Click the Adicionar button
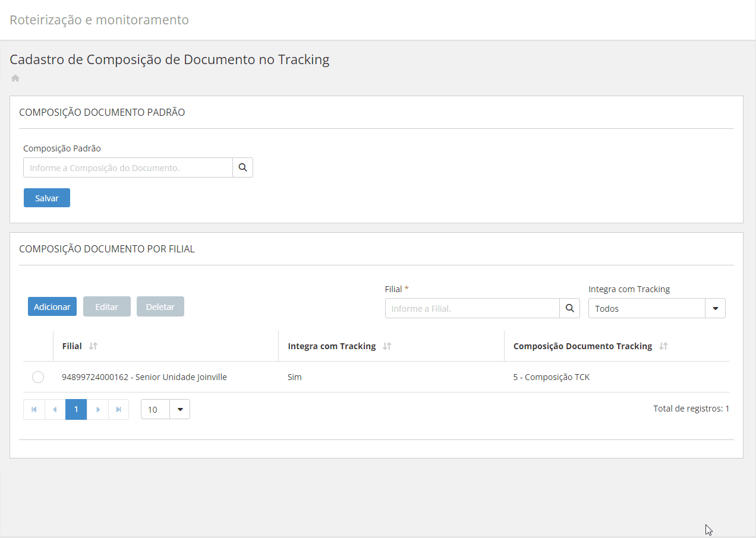Image resolution: width=756 pixels, height=538 pixels. click(x=52, y=307)
